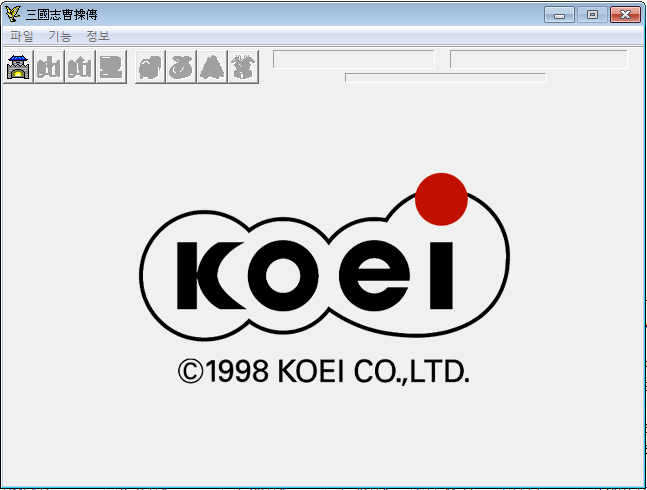Click the castle gate toolbar icon
This screenshot has width=647, height=490.
[18, 67]
